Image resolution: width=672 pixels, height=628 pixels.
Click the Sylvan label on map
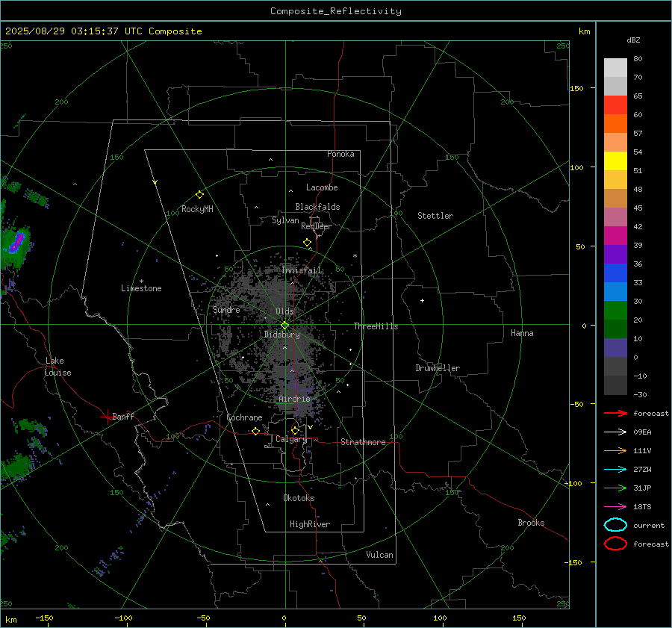(285, 220)
